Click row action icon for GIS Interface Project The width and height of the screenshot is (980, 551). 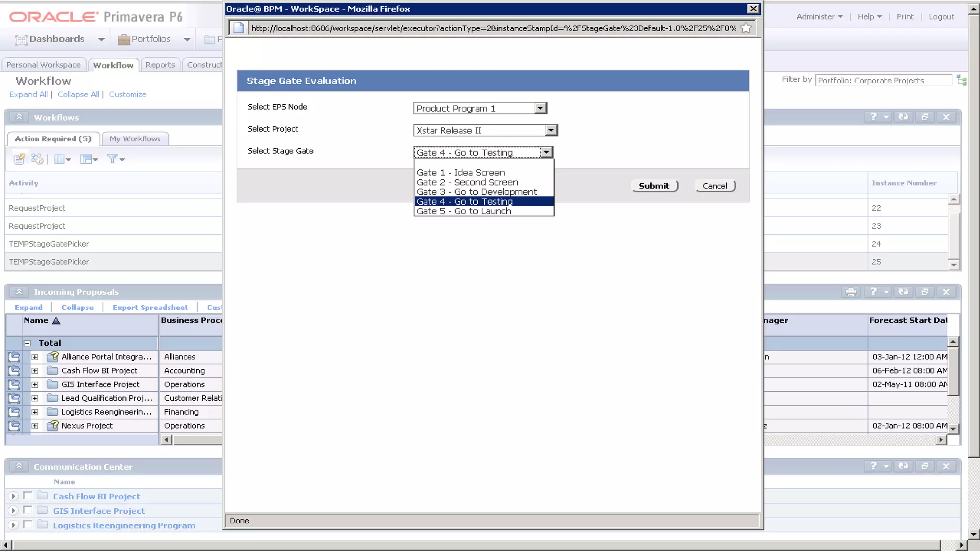pos(14,385)
